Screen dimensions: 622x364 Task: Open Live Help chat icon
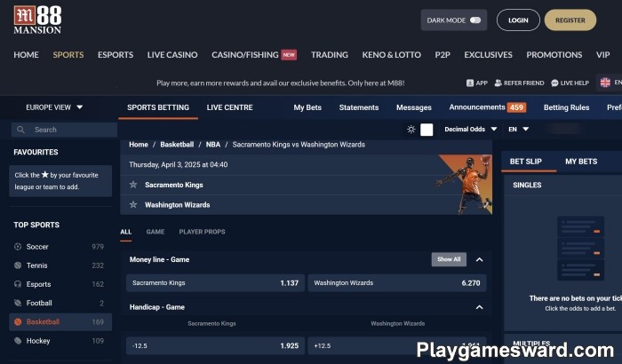[554, 83]
